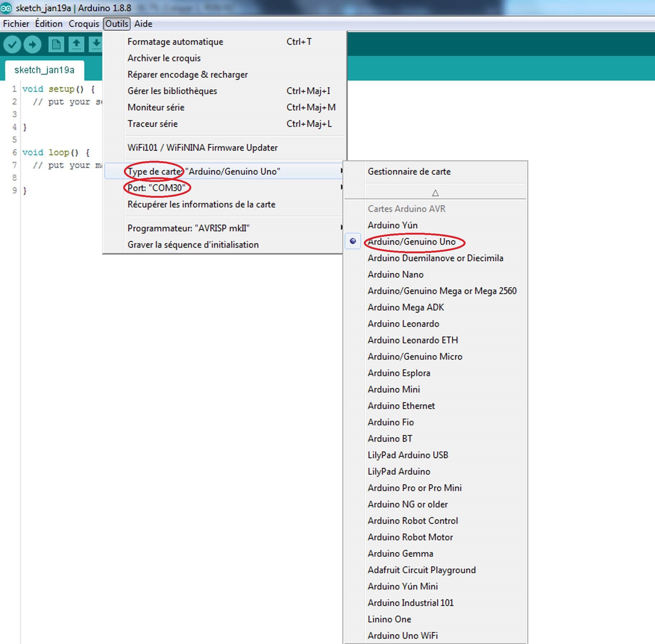
Task: Launch WiFi101 / WiFiNINA Firmware Updater
Action: [225, 148]
